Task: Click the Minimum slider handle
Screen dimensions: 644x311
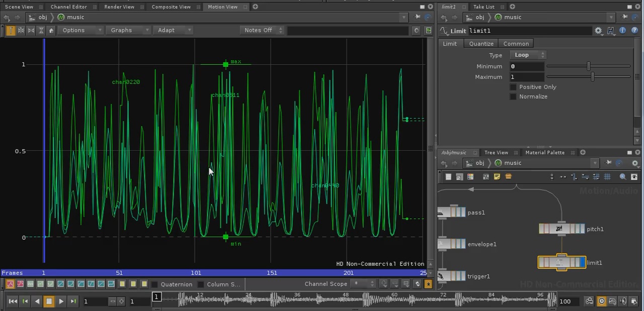Action: pyautogui.click(x=588, y=66)
